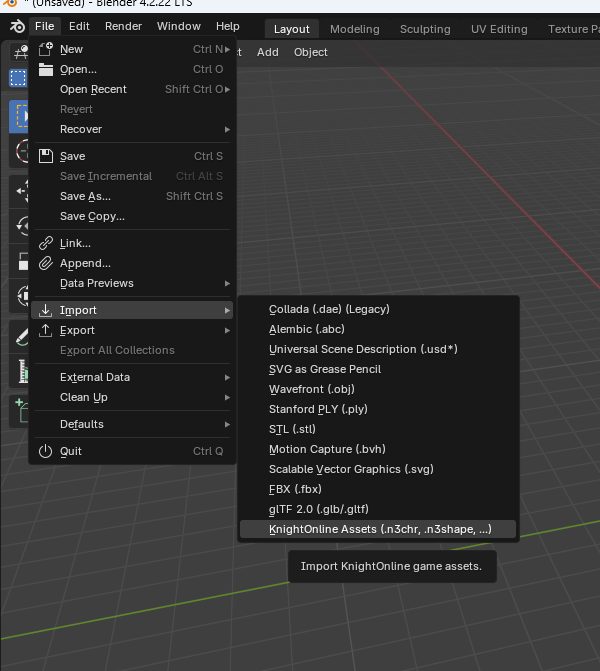Screen dimensions: 600x671
Task: Switch to the UV Editing workspace tab
Action: coord(499,29)
